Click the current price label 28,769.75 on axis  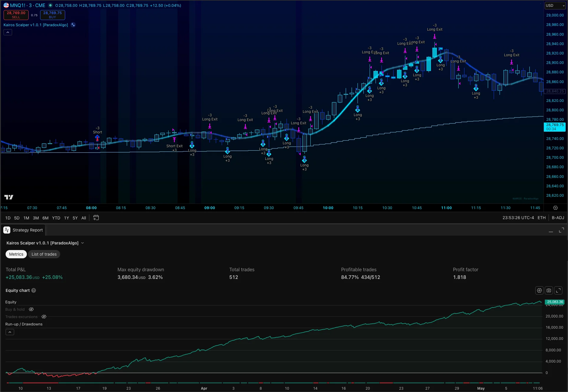[555, 127]
